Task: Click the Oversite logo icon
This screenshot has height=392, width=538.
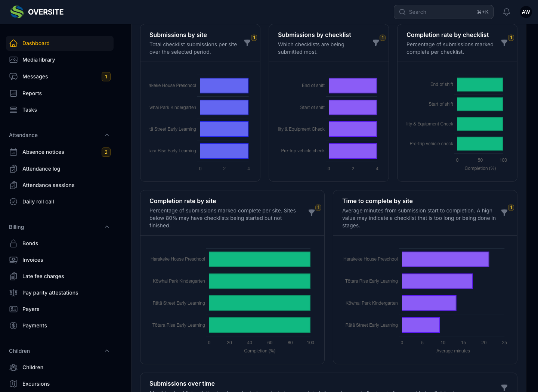Action: point(17,12)
